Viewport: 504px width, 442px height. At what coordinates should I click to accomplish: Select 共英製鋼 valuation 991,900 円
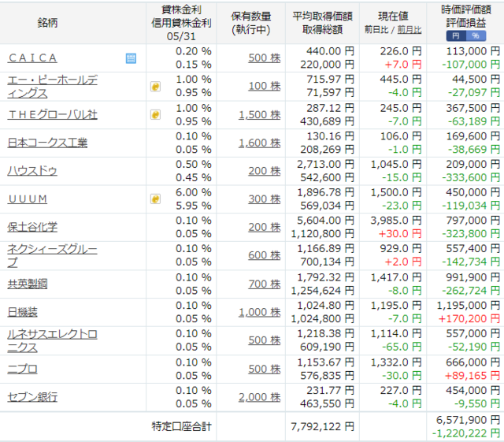pos(472,277)
